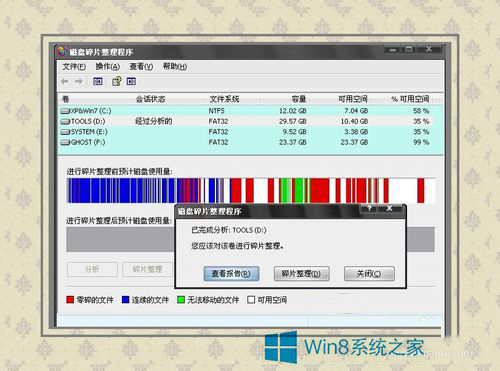Click the forward arrow toolbar icon
Viewport: 500px width, 371px height.
79,81
